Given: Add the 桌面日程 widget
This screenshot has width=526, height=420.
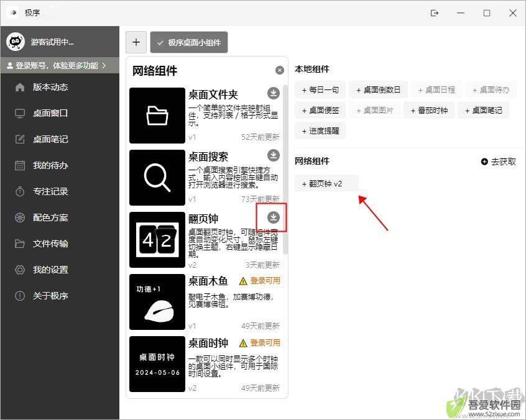Looking at the screenshot, I should point(436,90).
